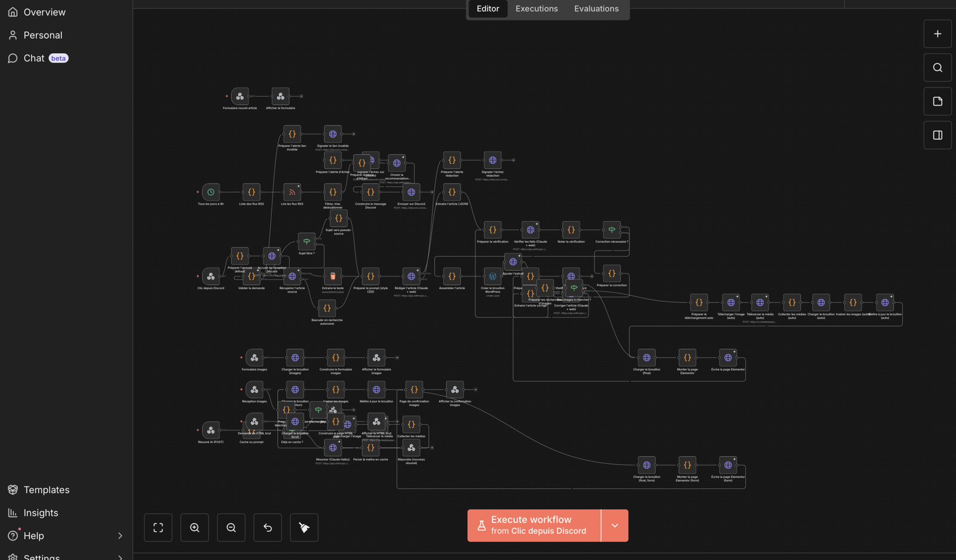956x560 pixels.
Task: Select the 'Formulaire nouvel article' webhook node
Action: click(x=240, y=96)
